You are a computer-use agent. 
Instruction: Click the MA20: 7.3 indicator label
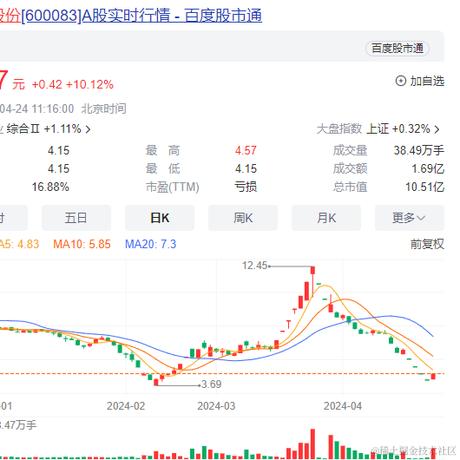click(x=151, y=244)
